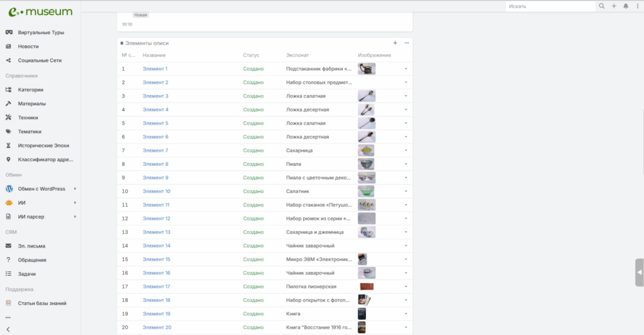Open row actions dropdown for Элемент 1

pos(406,69)
